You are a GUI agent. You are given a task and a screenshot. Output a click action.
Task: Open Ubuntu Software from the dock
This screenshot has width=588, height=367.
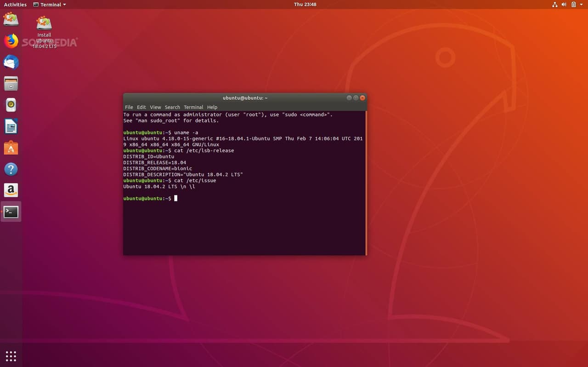11,148
